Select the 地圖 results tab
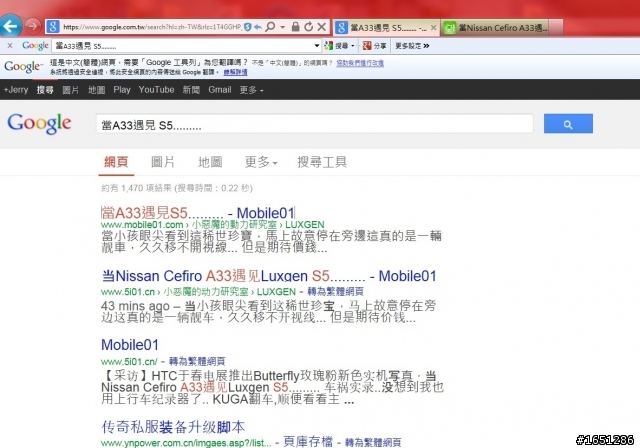The height and width of the screenshot is (448, 640). [210, 162]
